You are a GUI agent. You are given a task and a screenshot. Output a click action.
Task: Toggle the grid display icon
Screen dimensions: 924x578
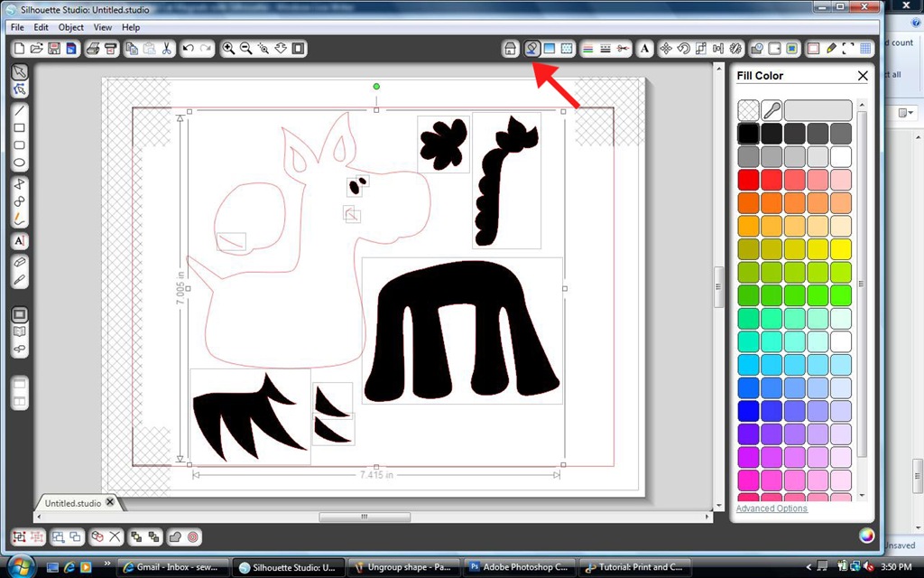[x=865, y=49]
